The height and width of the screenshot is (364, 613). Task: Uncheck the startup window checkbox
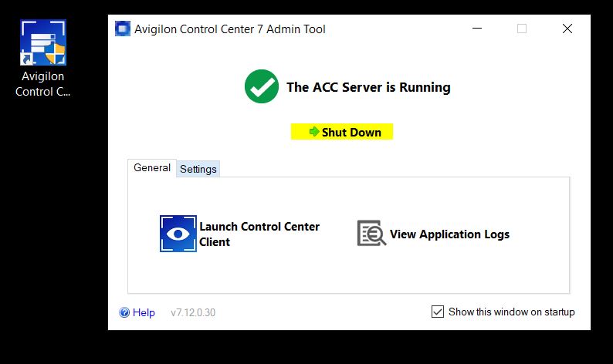pyautogui.click(x=438, y=312)
